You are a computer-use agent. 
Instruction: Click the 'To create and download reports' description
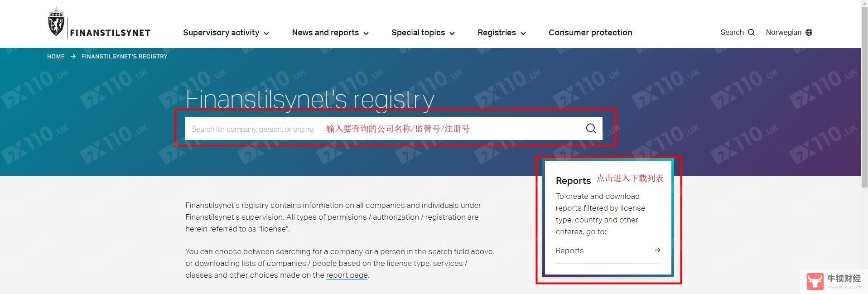coord(600,214)
